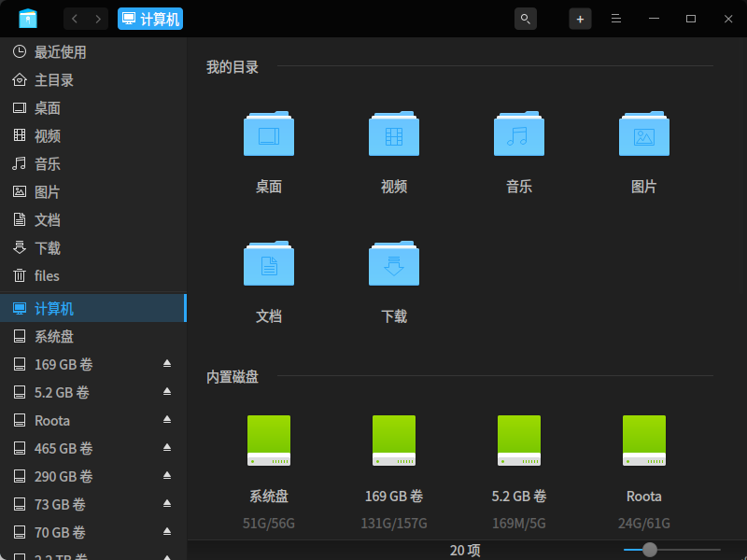Image resolution: width=747 pixels, height=560 pixels.
Task: Click the 51G/56G usage text
Action: click(269, 524)
